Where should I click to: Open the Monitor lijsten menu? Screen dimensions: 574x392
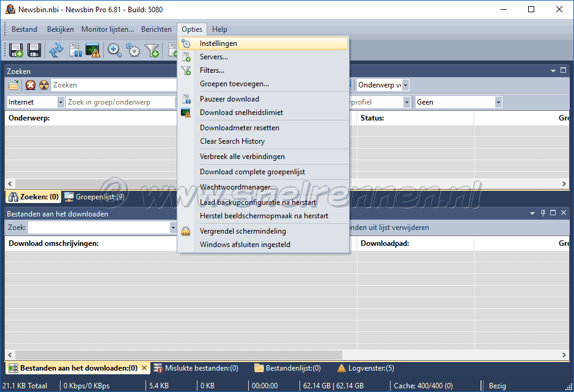(107, 29)
